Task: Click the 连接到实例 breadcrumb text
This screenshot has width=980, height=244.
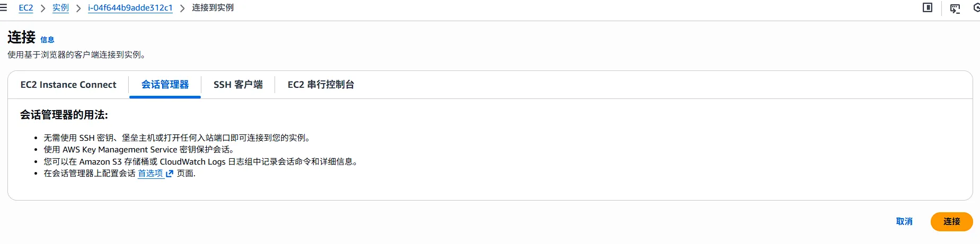Action: click(213, 8)
